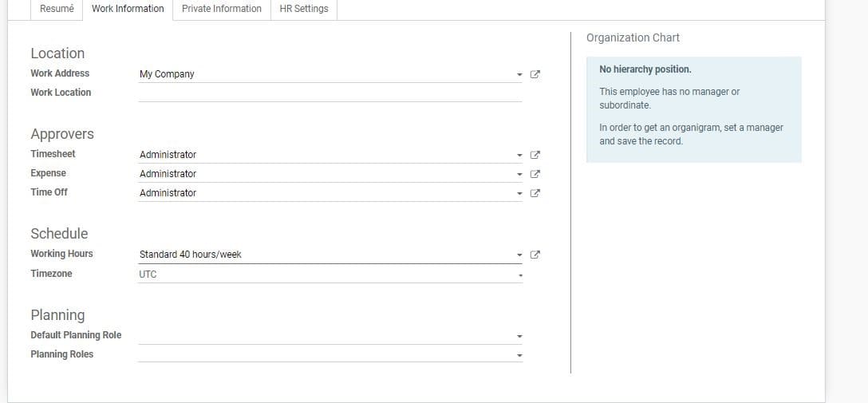The width and height of the screenshot is (868, 403).
Task: Expand the Expense approver dropdown
Action: click(x=519, y=174)
